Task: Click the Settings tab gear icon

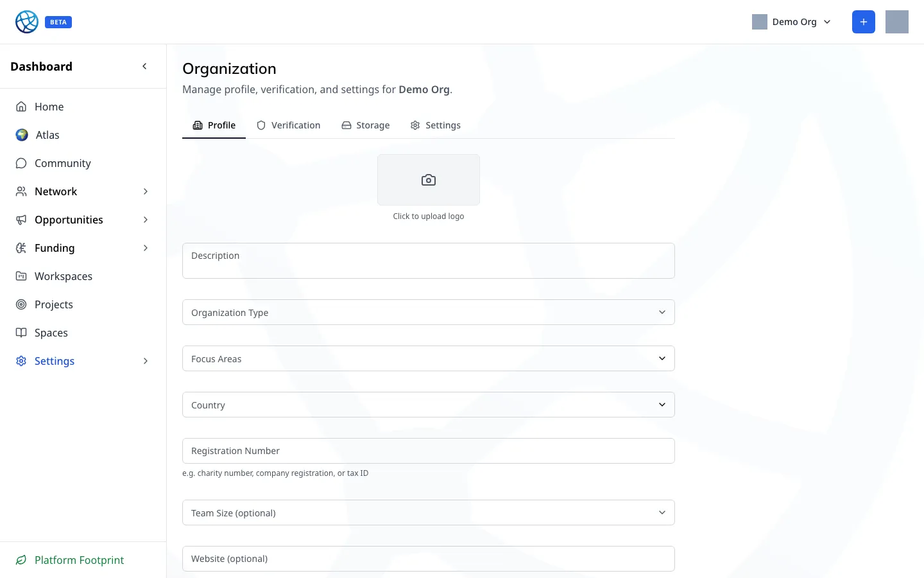Action: pos(415,125)
